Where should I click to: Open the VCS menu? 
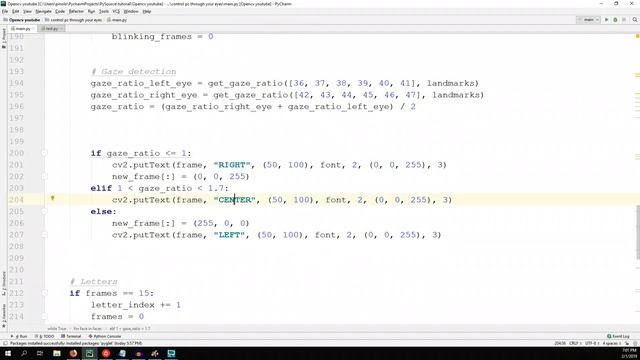coord(116,11)
